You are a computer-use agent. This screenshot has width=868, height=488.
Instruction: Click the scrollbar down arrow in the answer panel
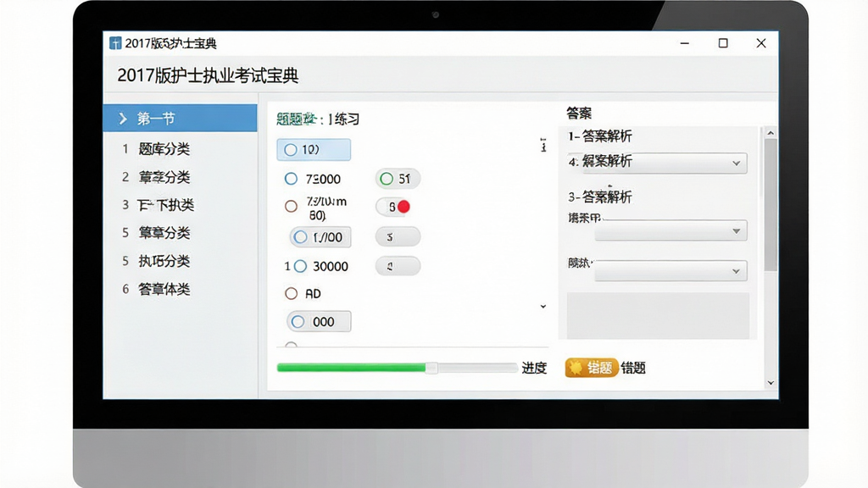tap(771, 383)
